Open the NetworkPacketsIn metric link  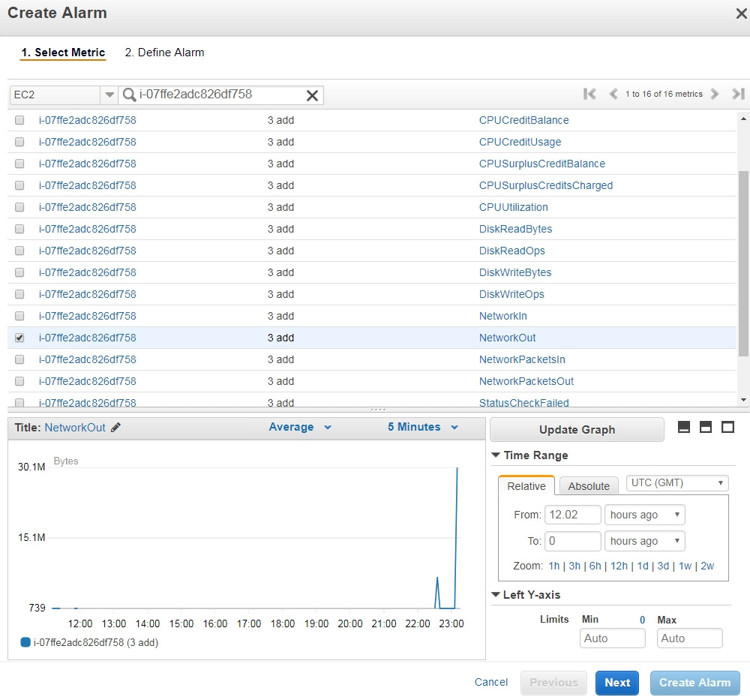(x=522, y=359)
